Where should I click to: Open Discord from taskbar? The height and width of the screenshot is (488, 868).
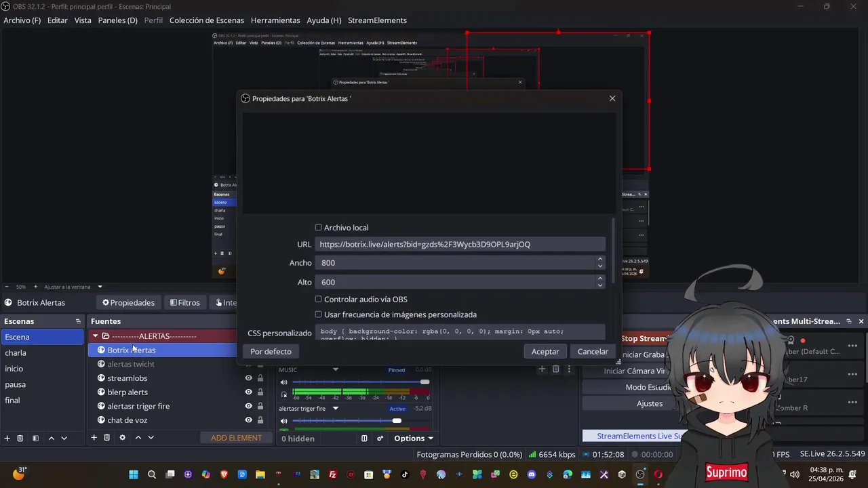point(532,474)
